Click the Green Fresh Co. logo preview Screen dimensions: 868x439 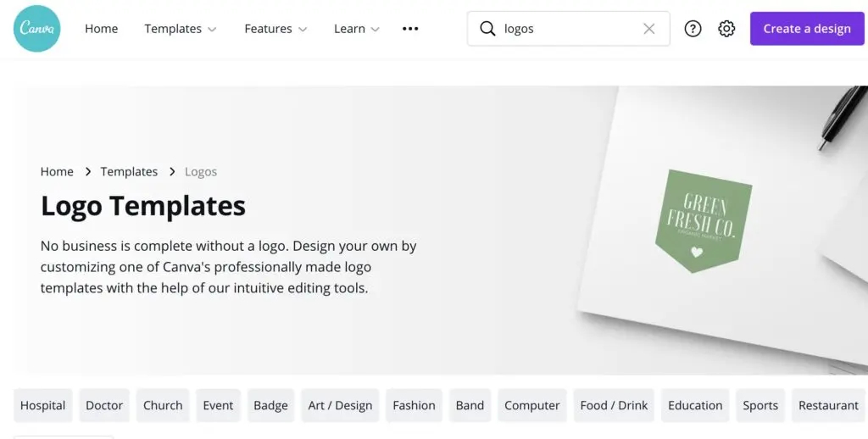pos(703,221)
